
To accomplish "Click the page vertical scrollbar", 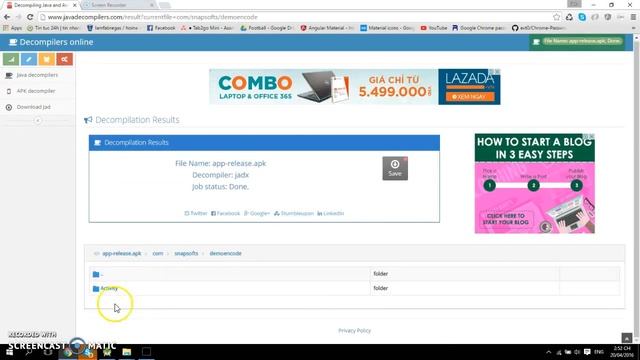I will click(x=636, y=188).
